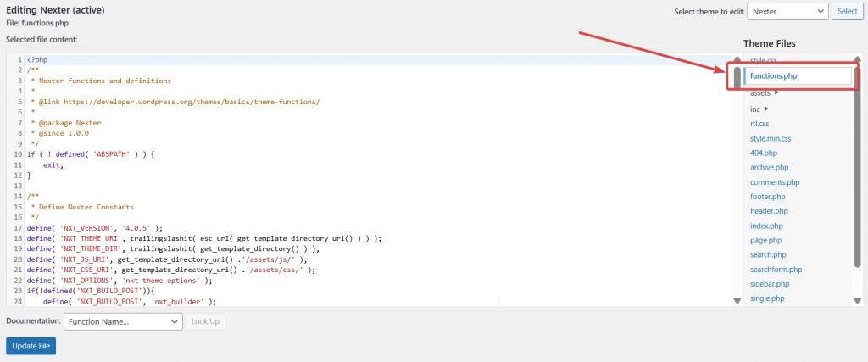Open the 404.php template file

tap(763, 153)
